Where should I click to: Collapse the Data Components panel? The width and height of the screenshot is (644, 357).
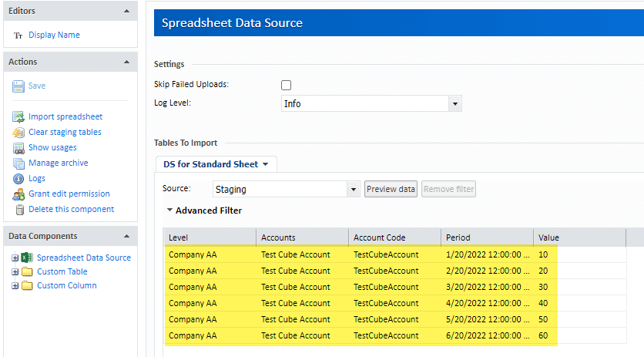[126, 236]
